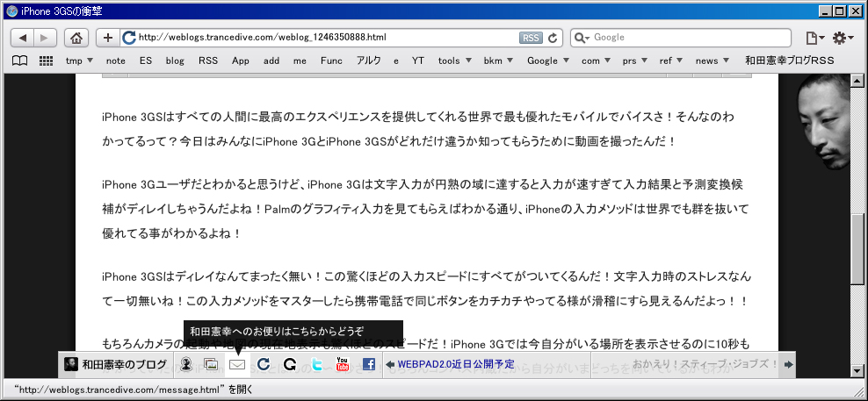Click the profile person icon in blog toolbar
The image size is (868, 401).
coord(186,364)
